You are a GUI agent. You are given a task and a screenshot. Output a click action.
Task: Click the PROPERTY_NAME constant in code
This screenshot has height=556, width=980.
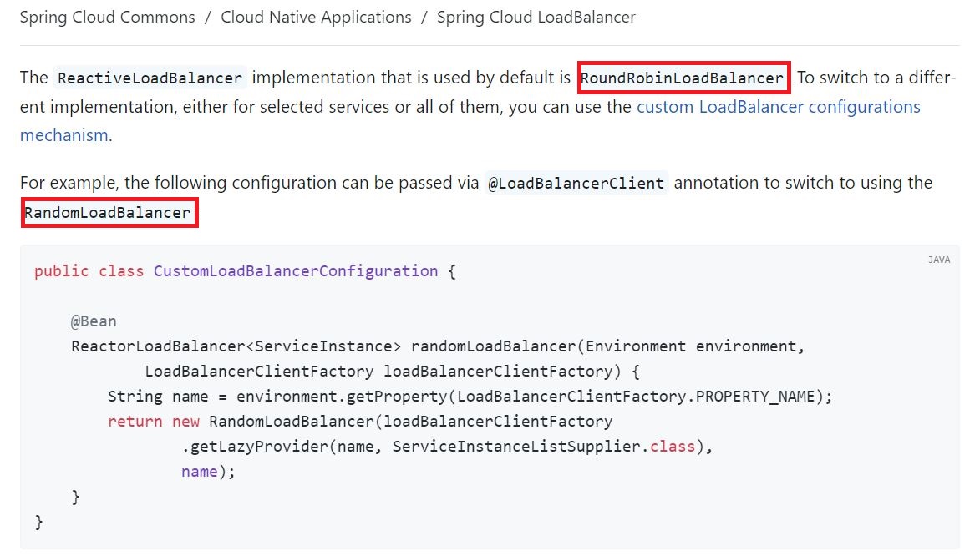[755, 396]
